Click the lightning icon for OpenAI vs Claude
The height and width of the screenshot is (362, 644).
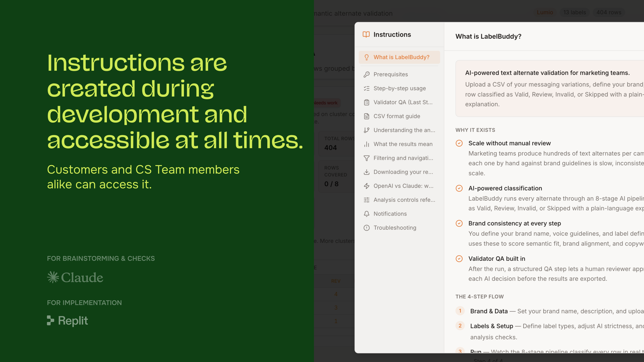click(x=366, y=186)
